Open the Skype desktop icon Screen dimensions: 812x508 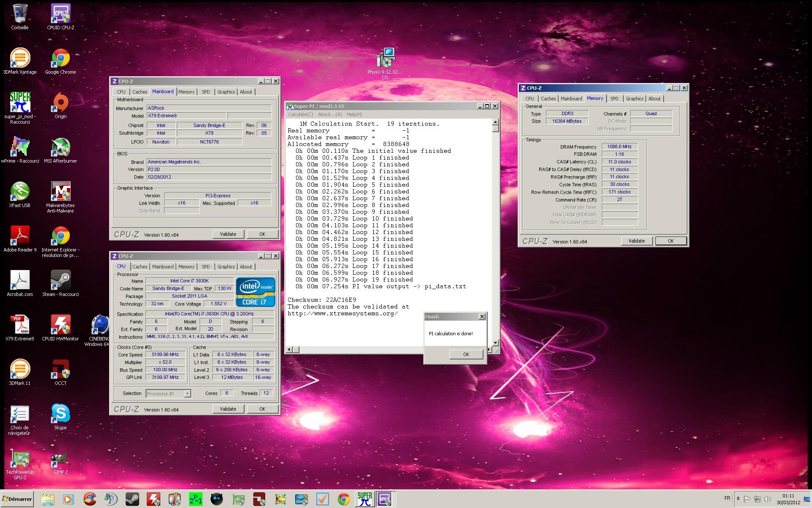point(60,417)
